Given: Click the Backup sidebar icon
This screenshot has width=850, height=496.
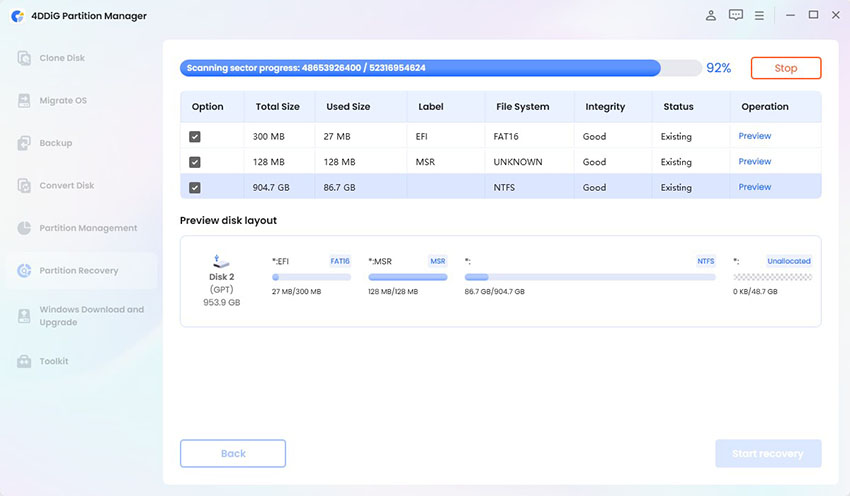Looking at the screenshot, I should tap(24, 143).
